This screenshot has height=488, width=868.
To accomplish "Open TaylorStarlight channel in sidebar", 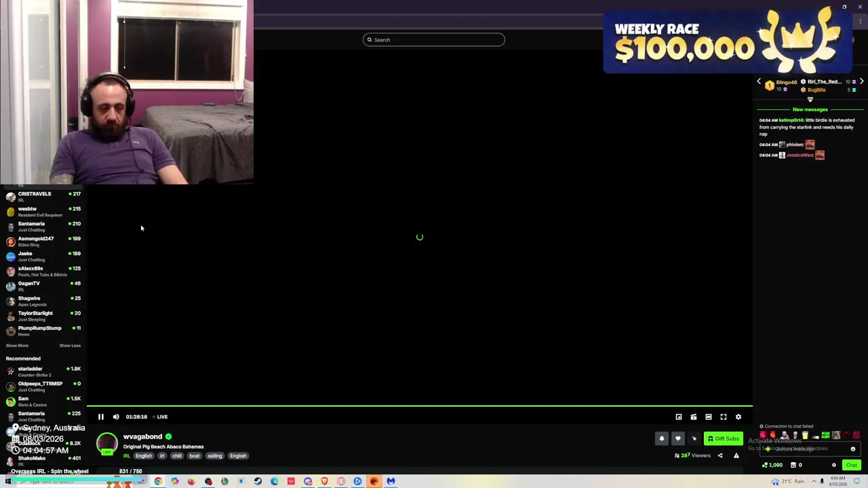I will coord(43,316).
